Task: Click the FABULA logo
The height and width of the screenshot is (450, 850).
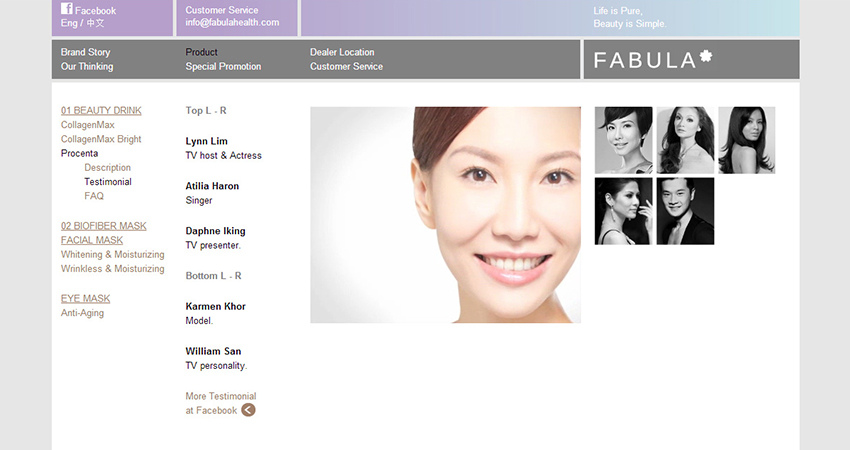Action: [x=653, y=59]
